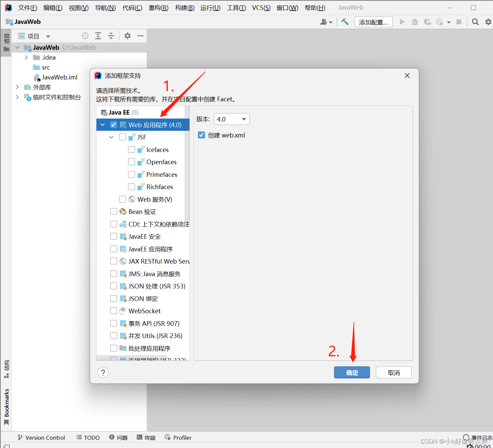Collapse the Web 应用程序 tree node
Viewport: 493px width, 448px height.
pyautogui.click(x=103, y=125)
